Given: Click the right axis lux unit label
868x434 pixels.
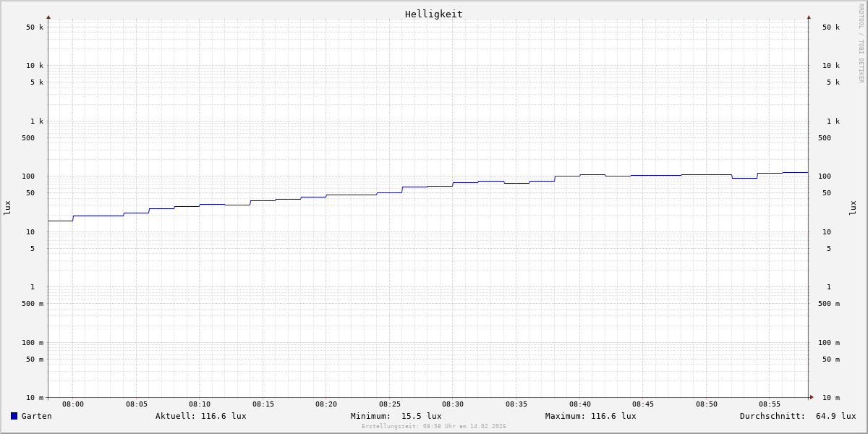Looking at the screenshot, I should (x=853, y=208).
